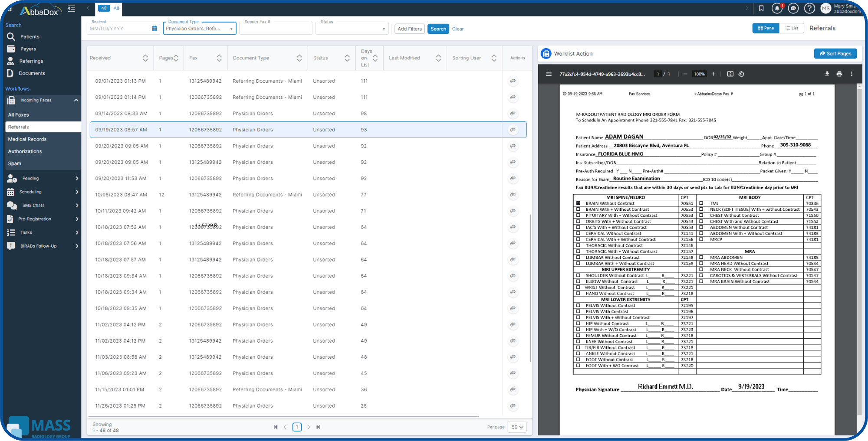Image resolution: width=868 pixels, height=441 pixels.
Task: Switch to List view
Action: click(x=792, y=28)
